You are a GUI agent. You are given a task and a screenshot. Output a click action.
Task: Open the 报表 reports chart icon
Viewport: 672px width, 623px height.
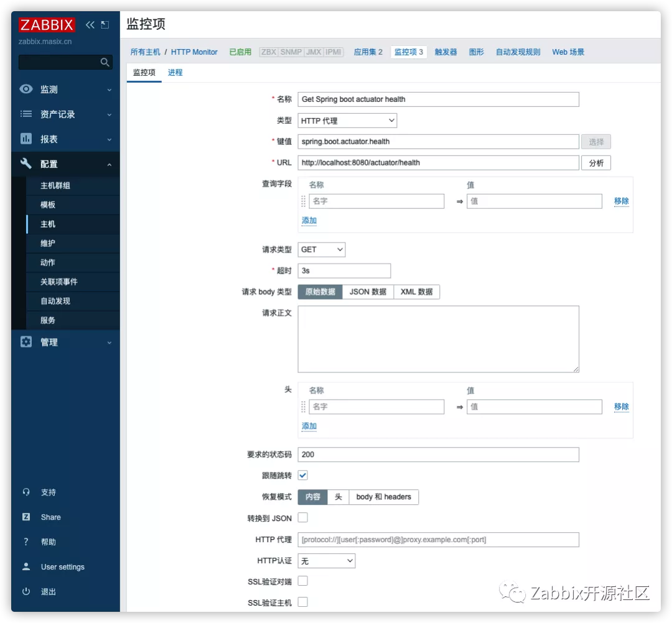point(26,139)
